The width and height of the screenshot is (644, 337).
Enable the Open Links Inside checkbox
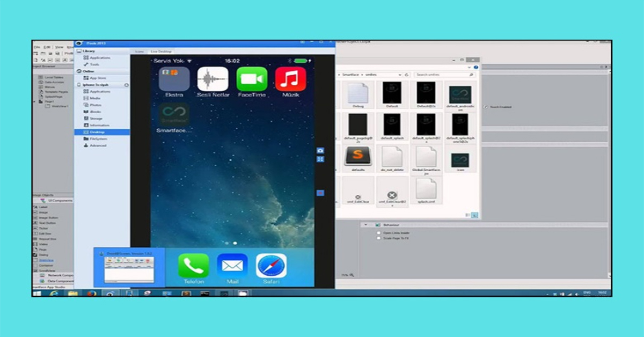378,233
